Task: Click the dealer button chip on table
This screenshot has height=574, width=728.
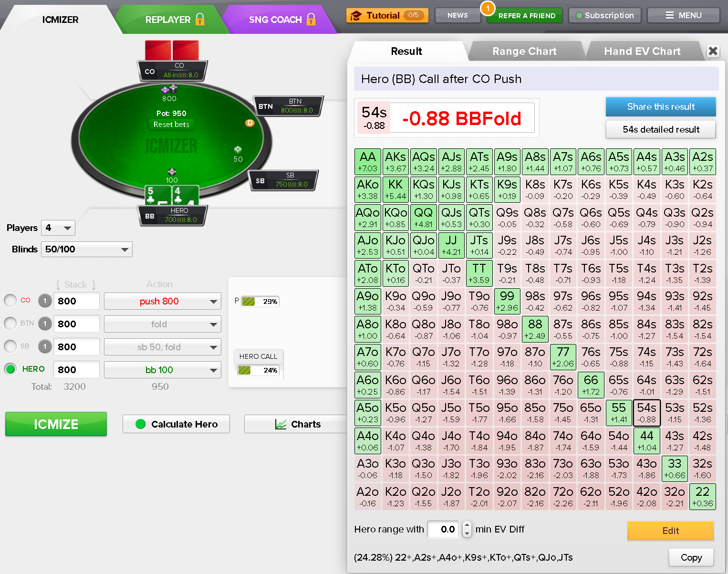Action: 250,123
